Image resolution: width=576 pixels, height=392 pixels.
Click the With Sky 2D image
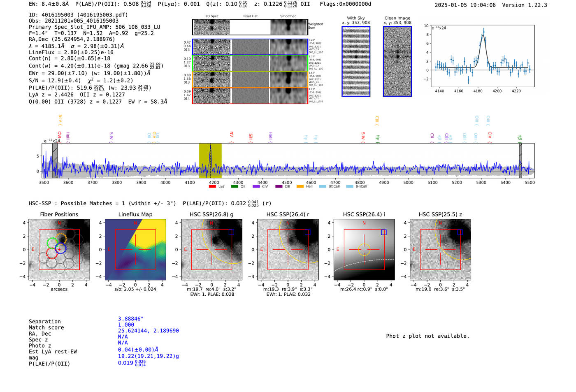356,61
